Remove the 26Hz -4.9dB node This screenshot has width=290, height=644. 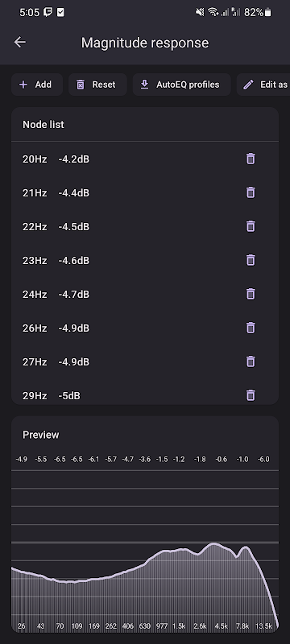(x=251, y=328)
